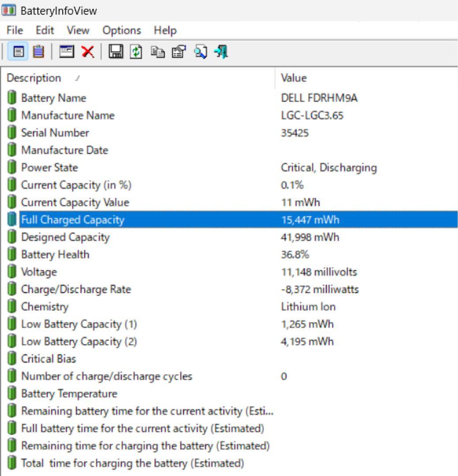Image resolution: width=458 pixels, height=476 pixels.
Task: Sort by the Value column header
Action: [x=294, y=78]
